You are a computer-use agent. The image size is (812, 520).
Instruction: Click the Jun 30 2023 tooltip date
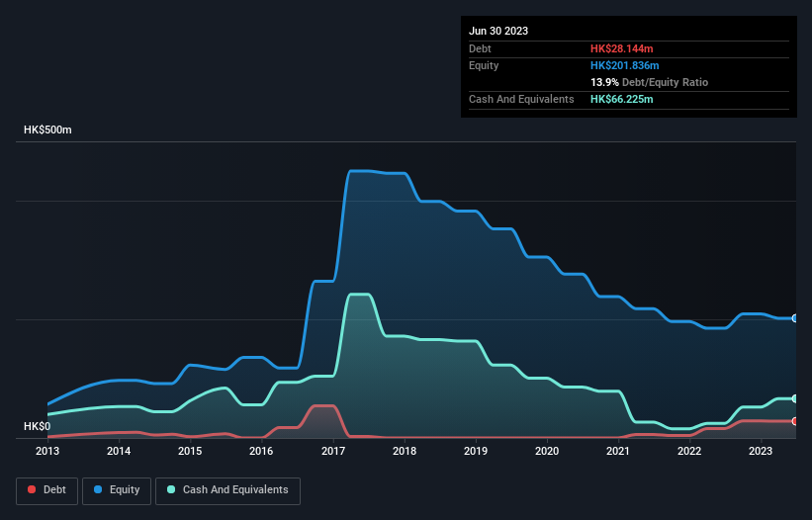[498, 31]
